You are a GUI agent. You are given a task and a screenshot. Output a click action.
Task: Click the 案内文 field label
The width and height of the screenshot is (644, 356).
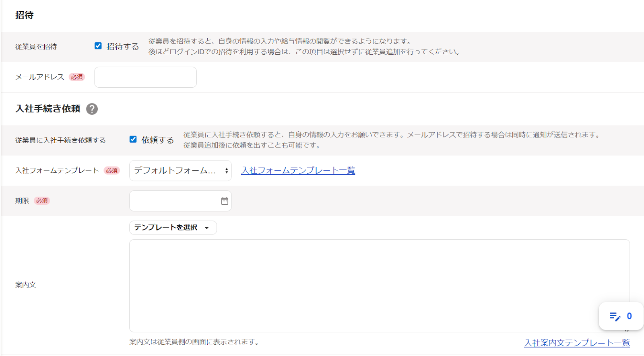click(x=26, y=285)
